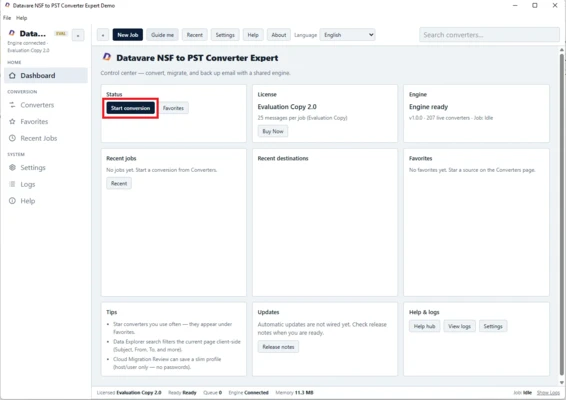Click the 'Recent destinations' card heading

[283, 158]
